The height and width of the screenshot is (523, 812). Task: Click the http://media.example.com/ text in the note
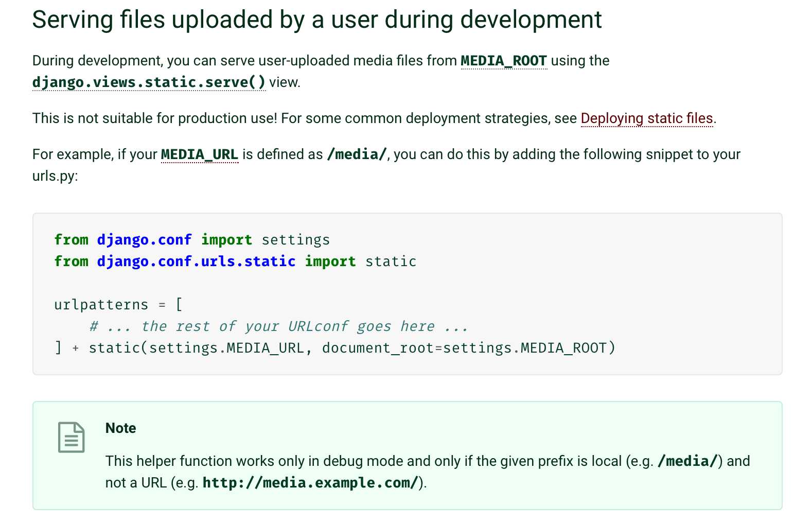(x=310, y=483)
